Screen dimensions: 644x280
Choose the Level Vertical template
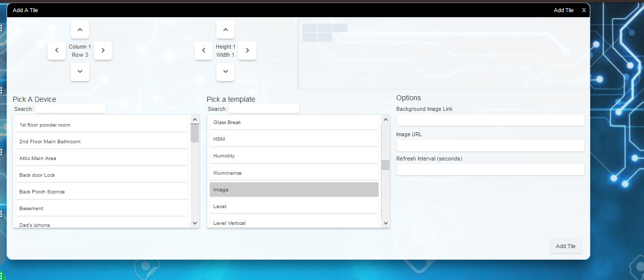point(294,222)
